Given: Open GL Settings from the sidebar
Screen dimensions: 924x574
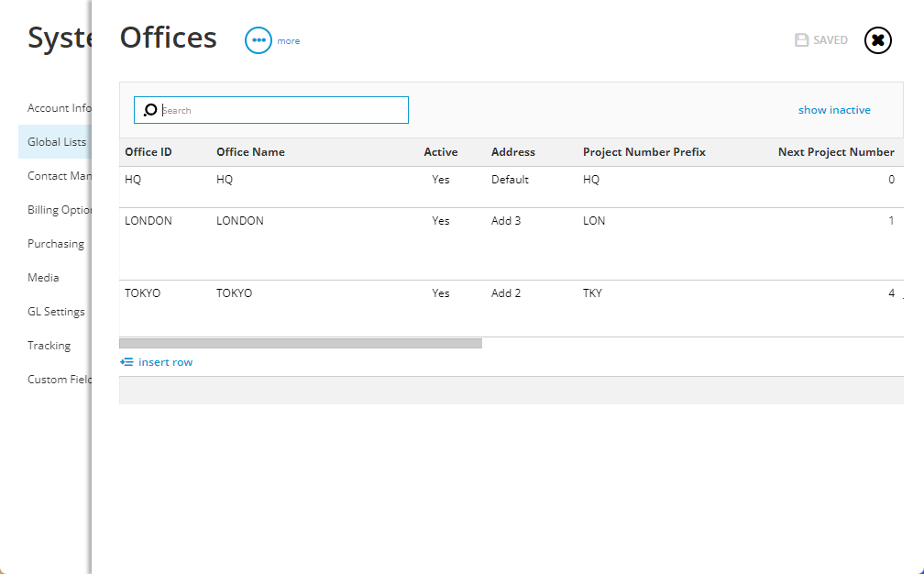Looking at the screenshot, I should (56, 311).
